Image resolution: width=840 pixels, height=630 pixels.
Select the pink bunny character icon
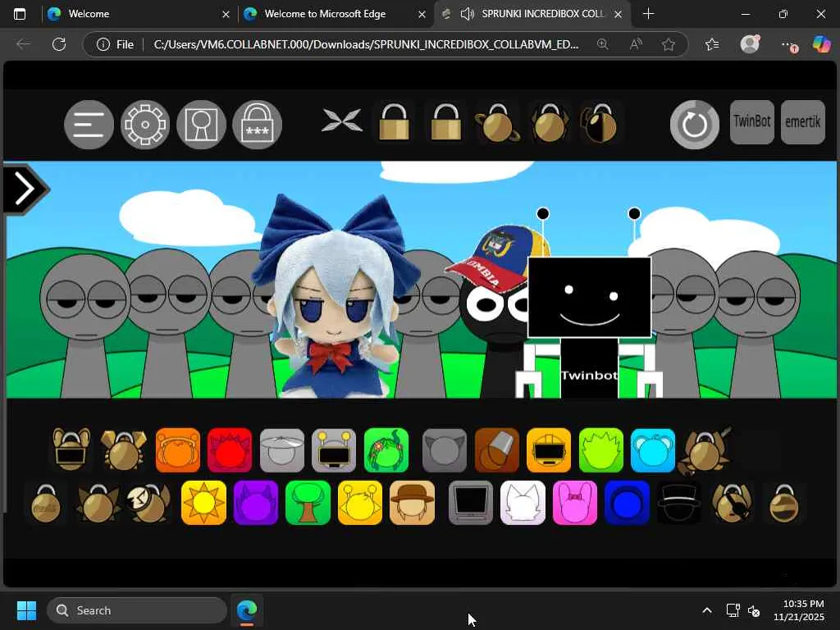click(x=575, y=503)
